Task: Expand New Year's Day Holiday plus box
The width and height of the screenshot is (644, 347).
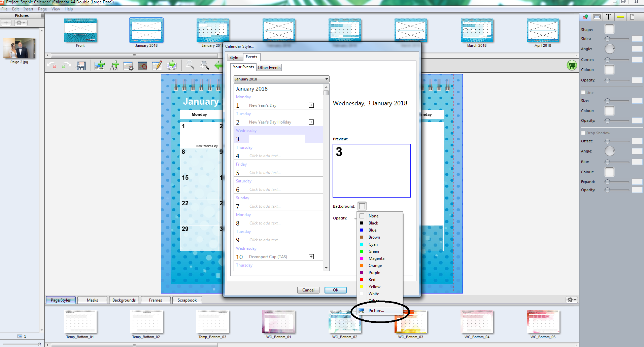Action: (x=311, y=122)
